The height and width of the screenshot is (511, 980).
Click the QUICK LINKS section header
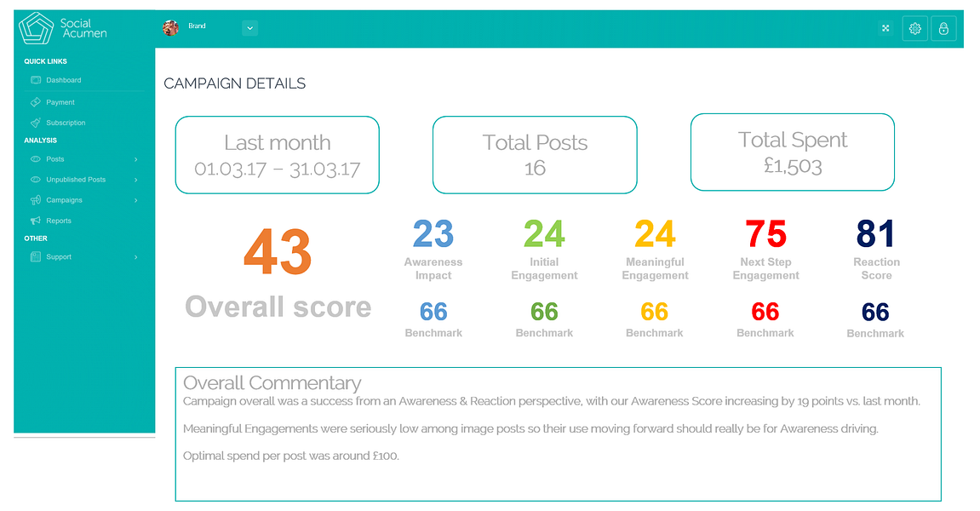tap(46, 61)
